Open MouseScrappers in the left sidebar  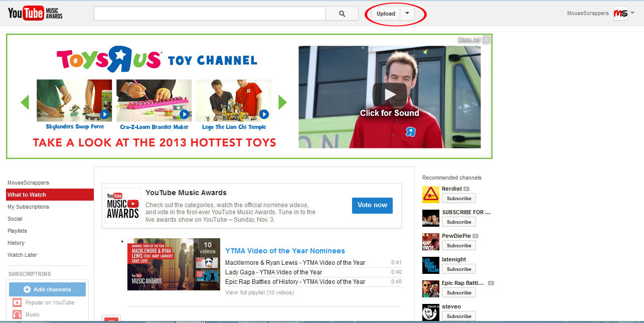point(28,183)
